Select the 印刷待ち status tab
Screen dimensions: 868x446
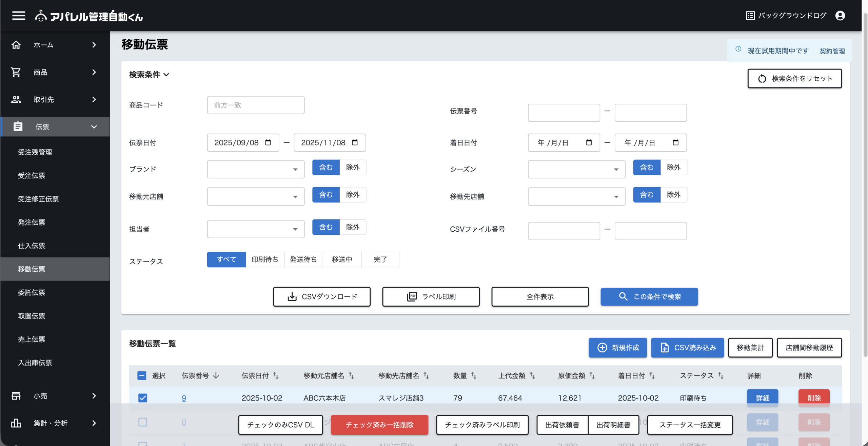click(265, 259)
